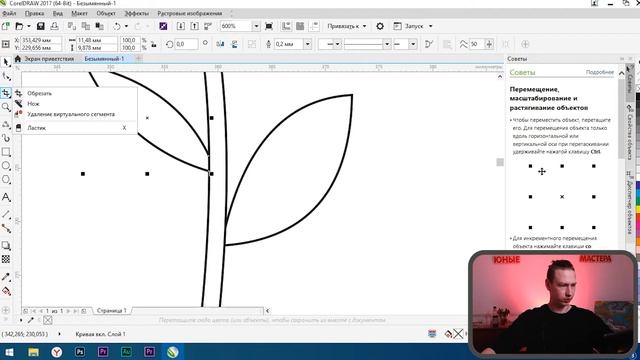The image size is (640, 360).
Task: Open the outline width 0,2 мм dropdown
Action: coord(308,44)
